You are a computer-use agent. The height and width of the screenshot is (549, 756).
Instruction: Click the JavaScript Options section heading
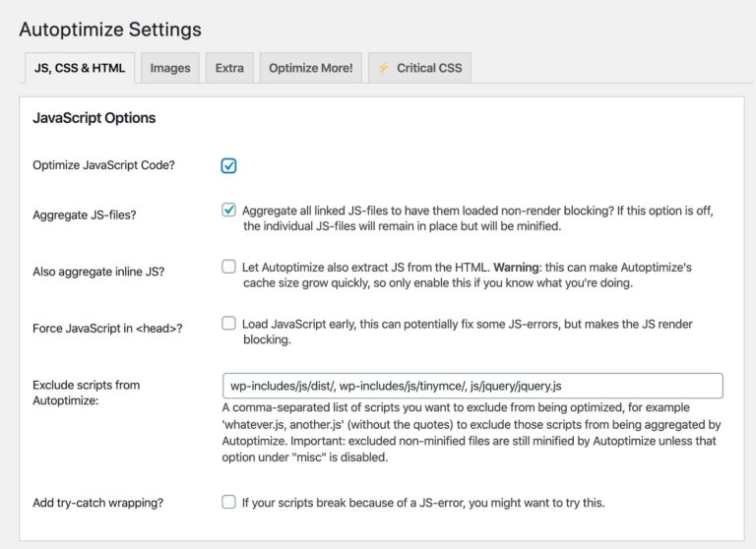pyautogui.click(x=94, y=118)
